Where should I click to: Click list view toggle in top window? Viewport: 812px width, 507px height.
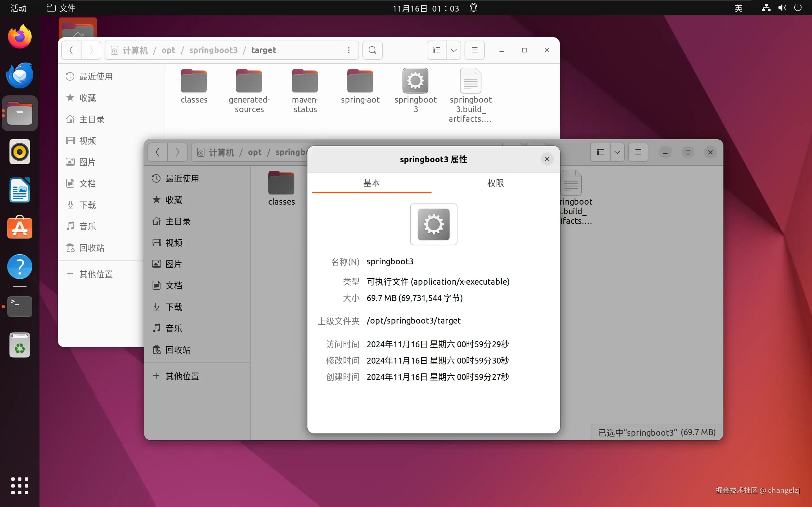click(x=437, y=50)
